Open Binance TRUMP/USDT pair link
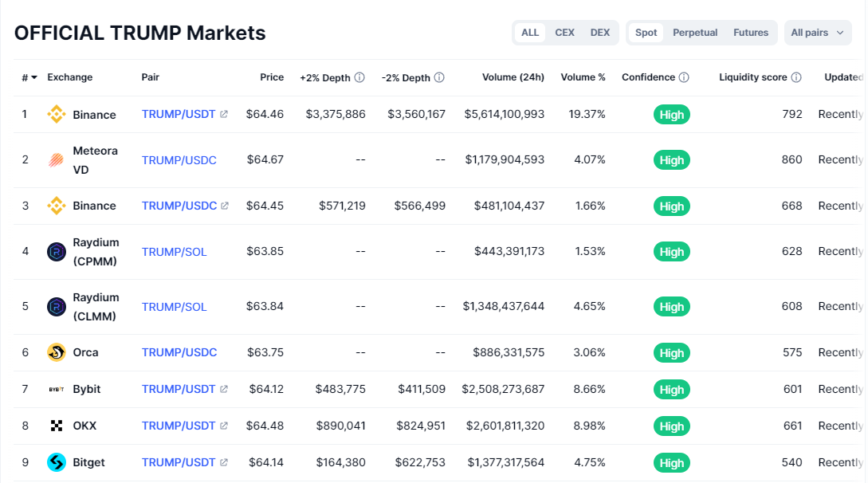The width and height of the screenshot is (868, 483). tap(179, 114)
